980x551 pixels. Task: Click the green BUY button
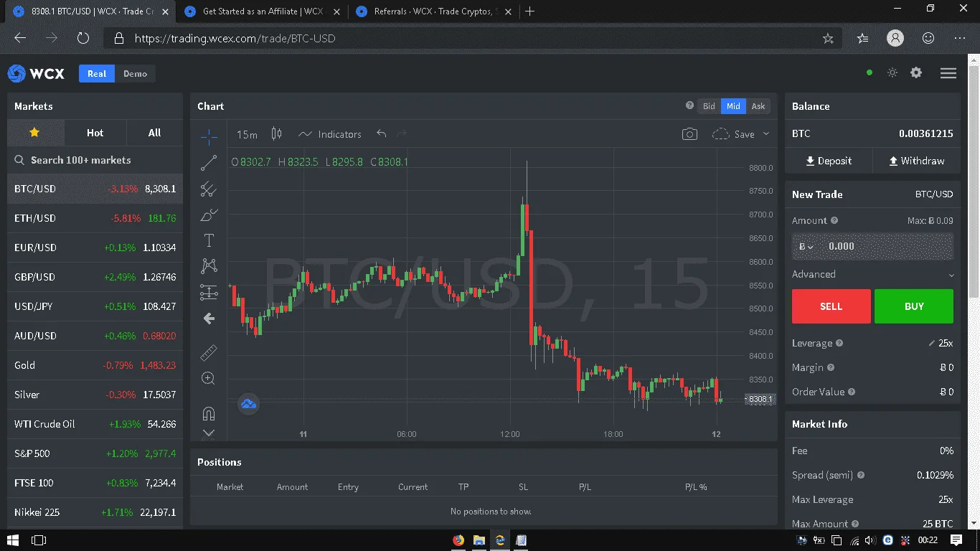click(x=914, y=306)
